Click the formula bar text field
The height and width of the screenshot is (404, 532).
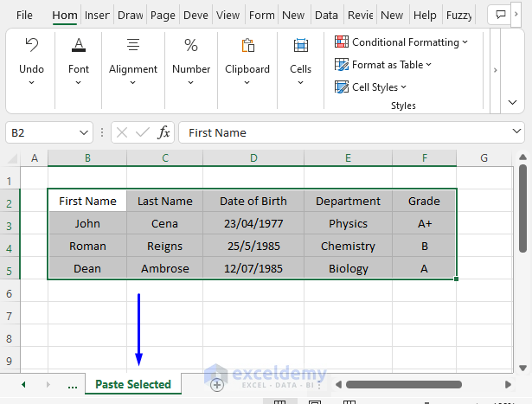click(x=346, y=132)
